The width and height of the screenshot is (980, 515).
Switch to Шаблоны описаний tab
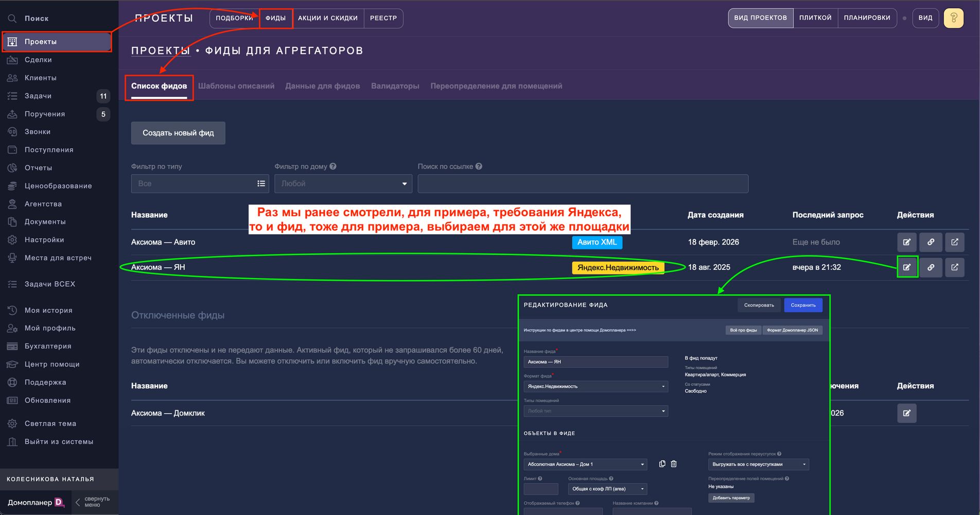tap(236, 86)
